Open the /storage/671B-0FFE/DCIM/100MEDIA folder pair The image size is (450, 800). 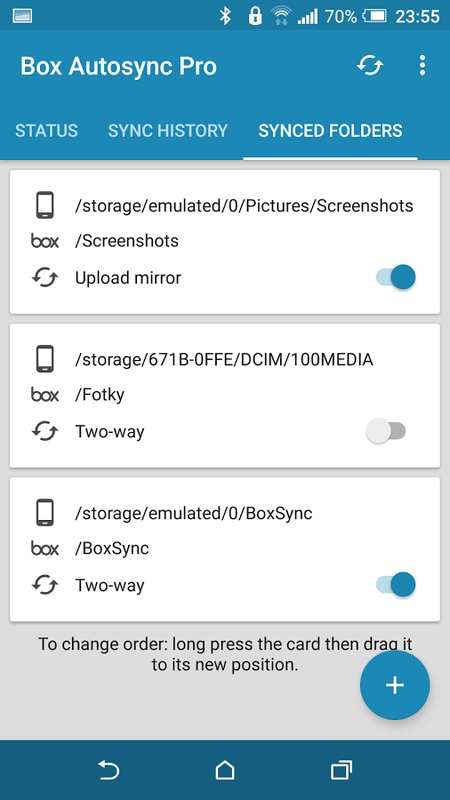225,395
